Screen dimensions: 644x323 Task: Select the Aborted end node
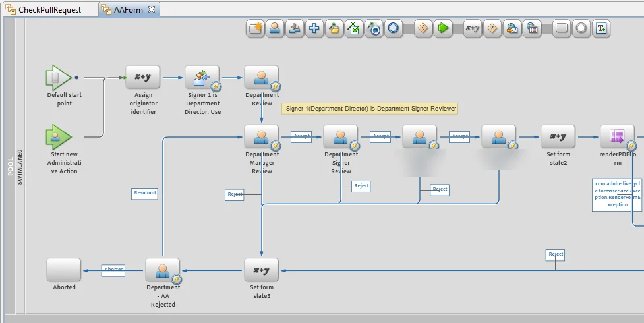pos(64,270)
